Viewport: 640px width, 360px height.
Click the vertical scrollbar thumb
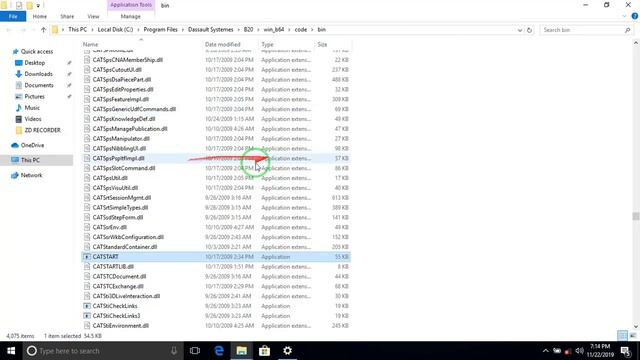click(636, 216)
